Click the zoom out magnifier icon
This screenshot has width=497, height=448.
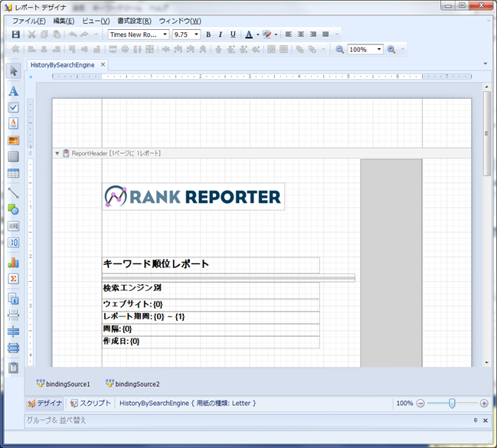coord(339,50)
